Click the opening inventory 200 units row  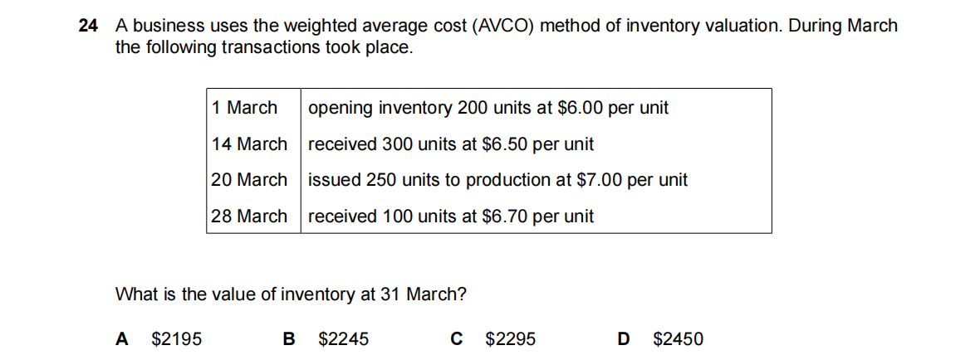coord(488,108)
